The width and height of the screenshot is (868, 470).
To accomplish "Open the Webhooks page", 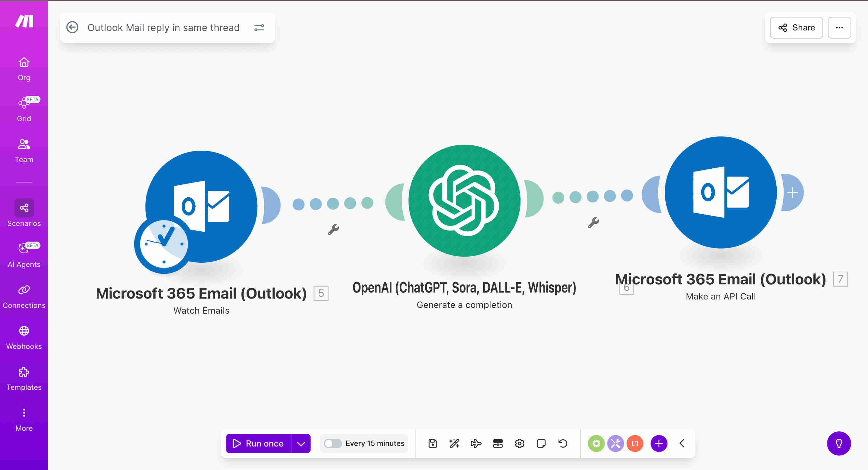I will pos(24,338).
